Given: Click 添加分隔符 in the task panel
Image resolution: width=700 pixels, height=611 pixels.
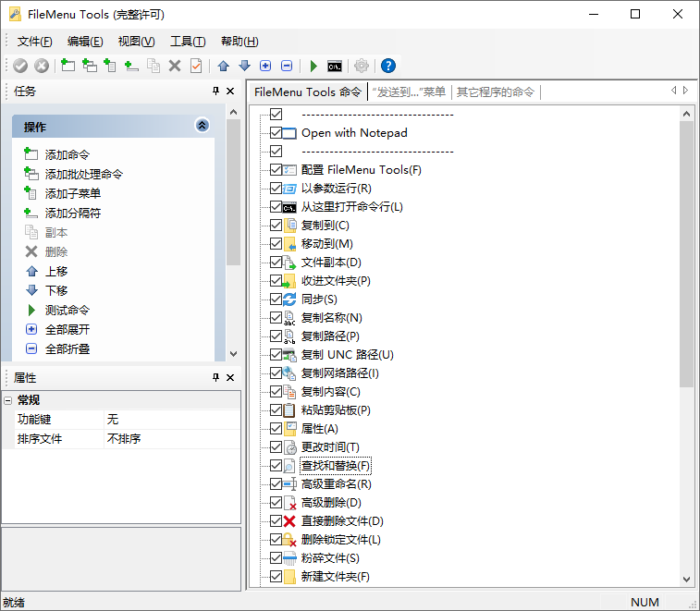Looking at the screenshot, I should (72, 213).
